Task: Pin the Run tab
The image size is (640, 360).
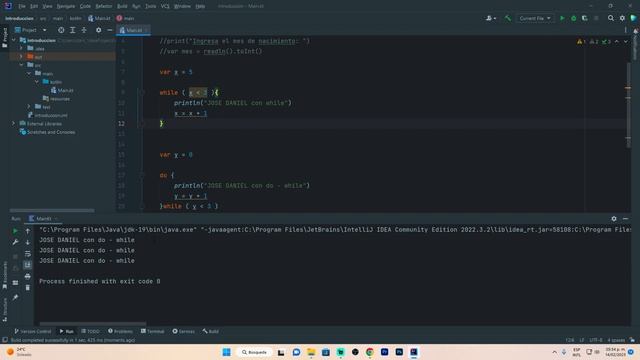Action: tap(15, 297)
